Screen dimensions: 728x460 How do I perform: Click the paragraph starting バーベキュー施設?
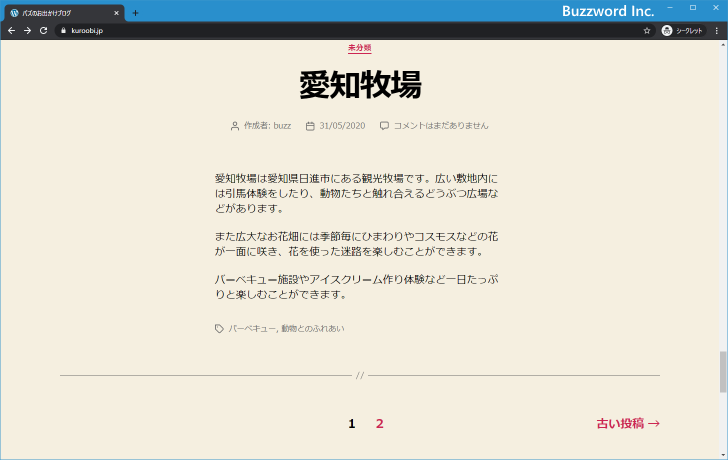click(x=357, y=287)
